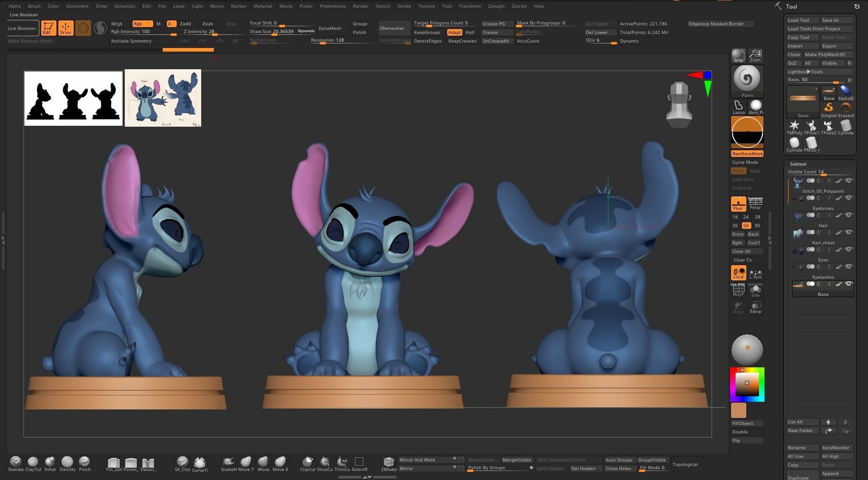Expand the left tray divider arrow
This screenshot has width=868, height=480.
click(x=3, y=240)
